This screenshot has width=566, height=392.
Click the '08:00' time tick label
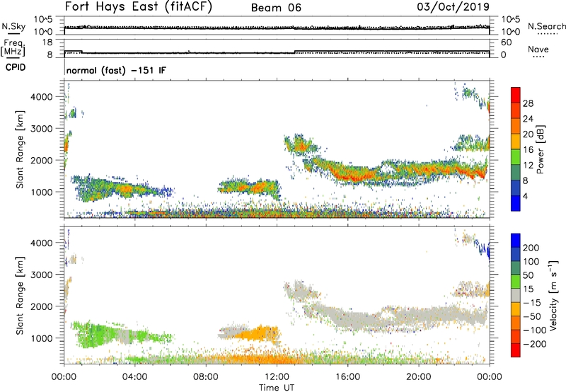205,377
